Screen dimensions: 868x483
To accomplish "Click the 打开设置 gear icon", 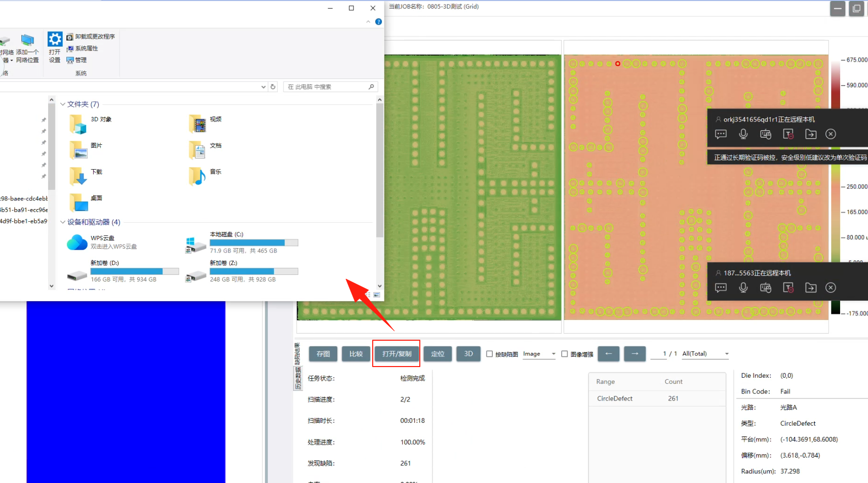I will pyautogui.click(x=55, y=39).
